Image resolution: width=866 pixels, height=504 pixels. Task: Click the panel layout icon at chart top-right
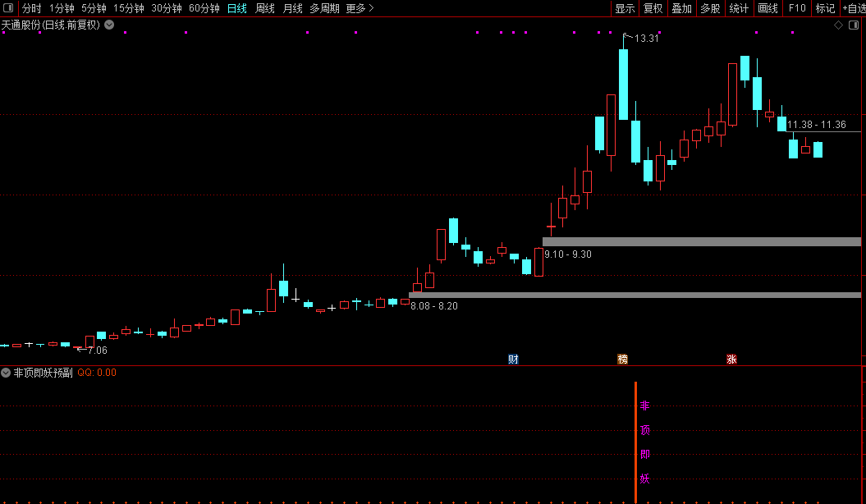pyautogui.click(x=854, y=25)
